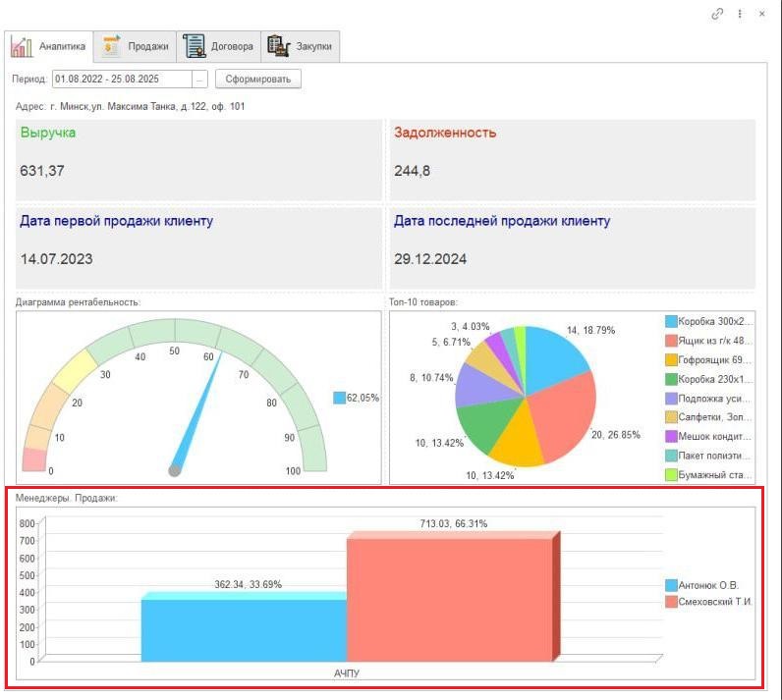Viewport: 782px width, 700px height.
Task: Click the 62,05% gauge legend swatch
Action: coord(339,398)
